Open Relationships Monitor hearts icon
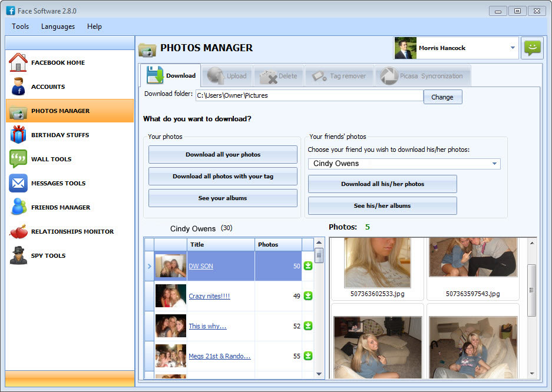This screenshot has height=392, width=552. pos(19,231)
